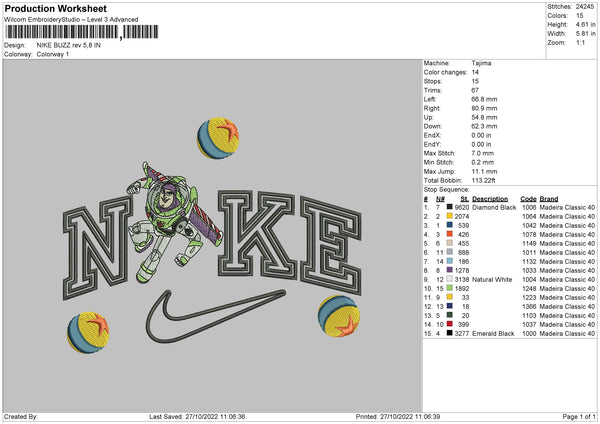Click the Luxo ball above the NIKE lettering
This screenshot has width=600, height=424.
point(218,138)
